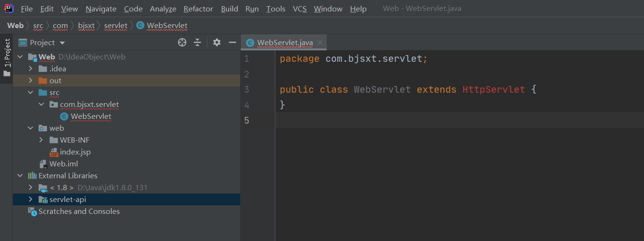
Task: Select the WEB-INF folder icon
Action: click(x=54, y=140)
